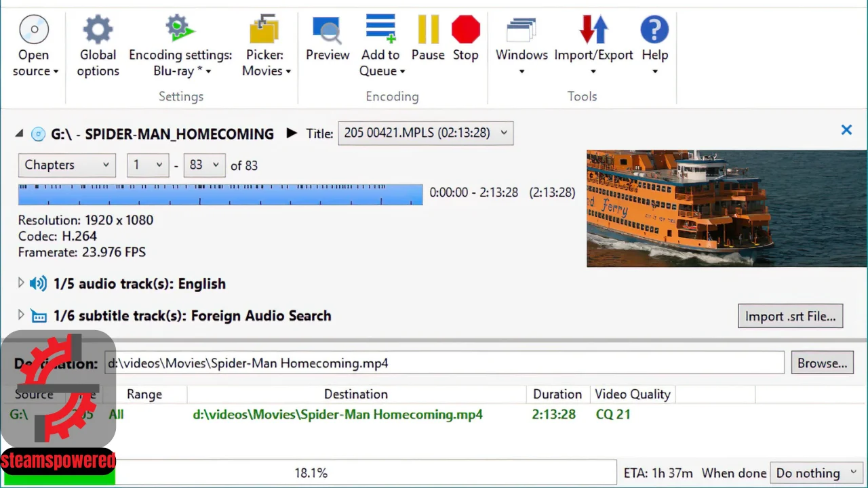Viewport: 868px width, 488px height.
Task: Open the Title selection dropdown
Action: [x=425, y=133]
